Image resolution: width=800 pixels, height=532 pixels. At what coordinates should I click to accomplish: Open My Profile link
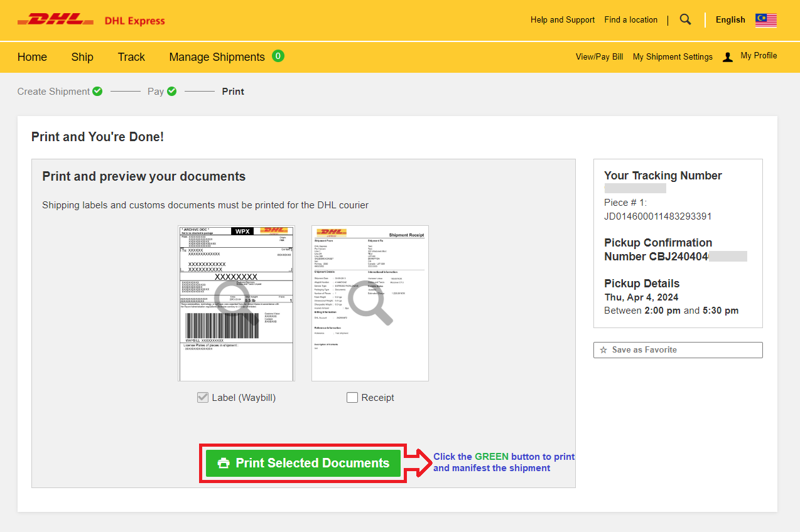[x=759, y=56]
